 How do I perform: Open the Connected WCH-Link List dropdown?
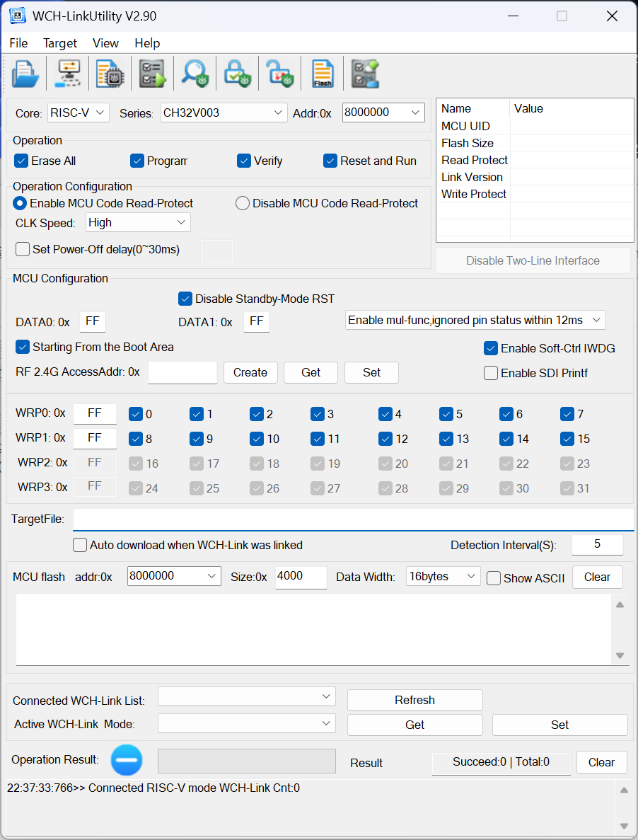[x=247, y=696]
